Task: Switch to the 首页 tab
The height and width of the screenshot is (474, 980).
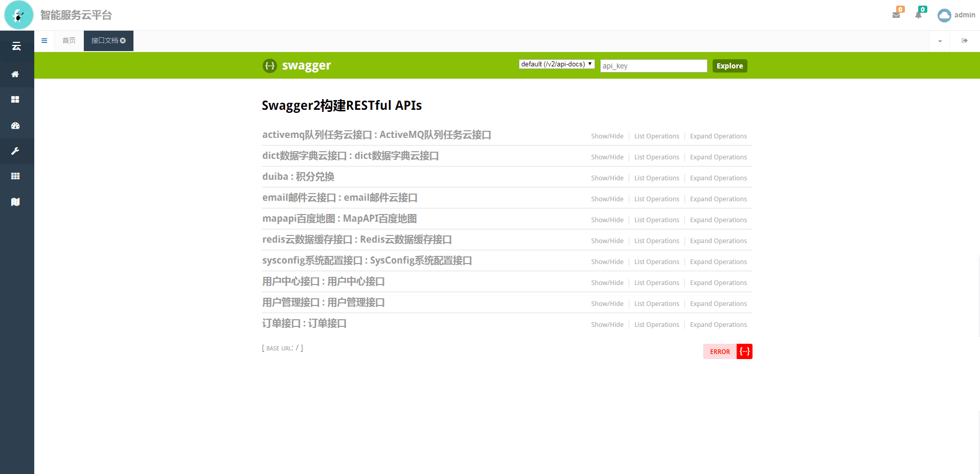Action: tap(69, 41)
